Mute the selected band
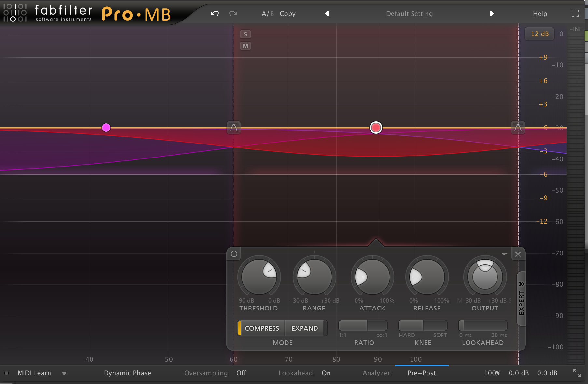The image size is (588, 384). pos(245,46)
